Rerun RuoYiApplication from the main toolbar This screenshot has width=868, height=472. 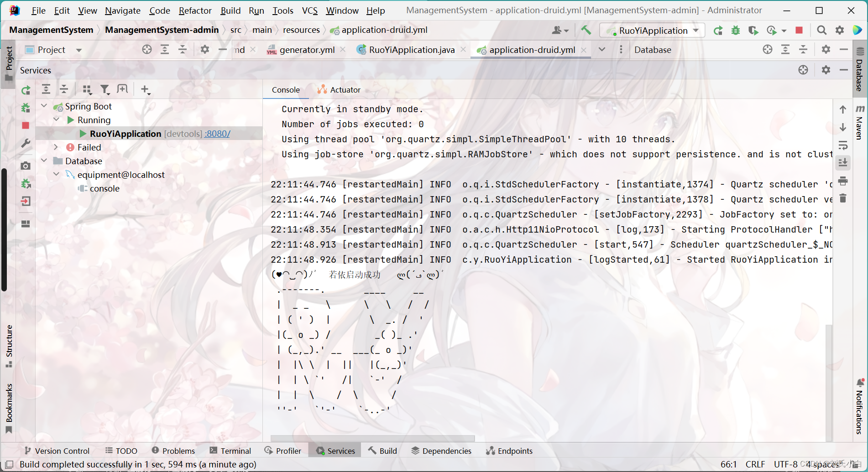point(718,31)
